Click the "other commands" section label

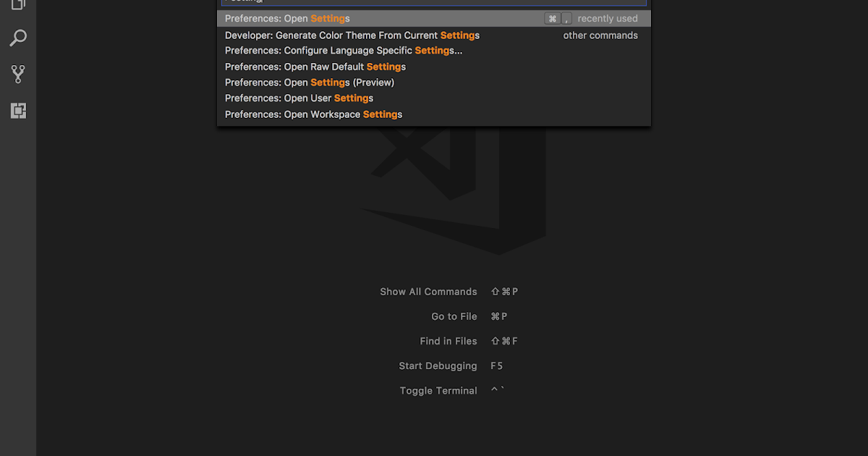pyautogui.click(x=600, y=35)
